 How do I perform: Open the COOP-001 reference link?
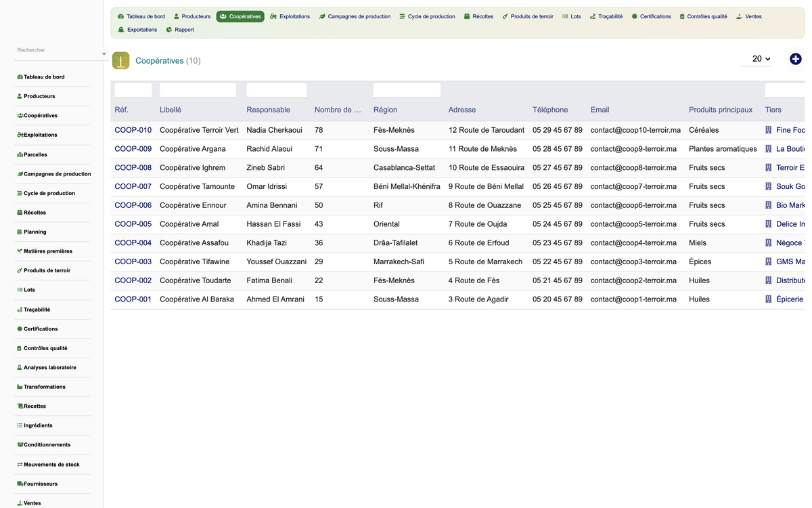(133, 299)
